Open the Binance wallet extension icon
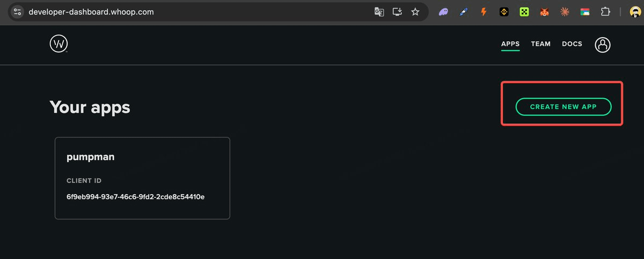The width and height of the screenshot is (644, 259). [504, 11]
